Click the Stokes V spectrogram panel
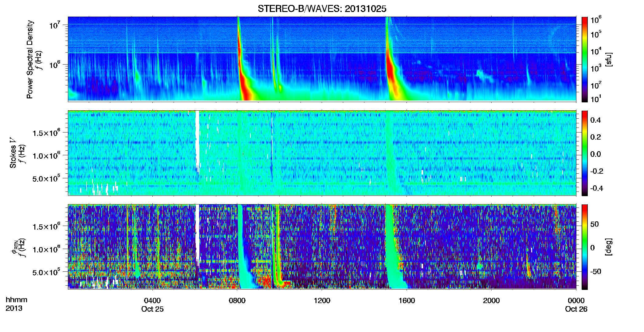644x332 pixels. (322, 153)
